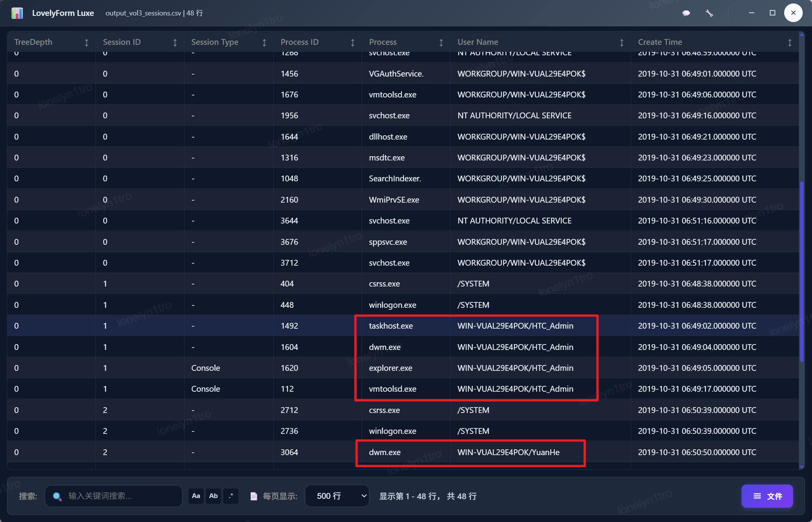Click the speech bubble feedback icon
Viewport: 812px width, 522px height.
[x=686, y=13]
